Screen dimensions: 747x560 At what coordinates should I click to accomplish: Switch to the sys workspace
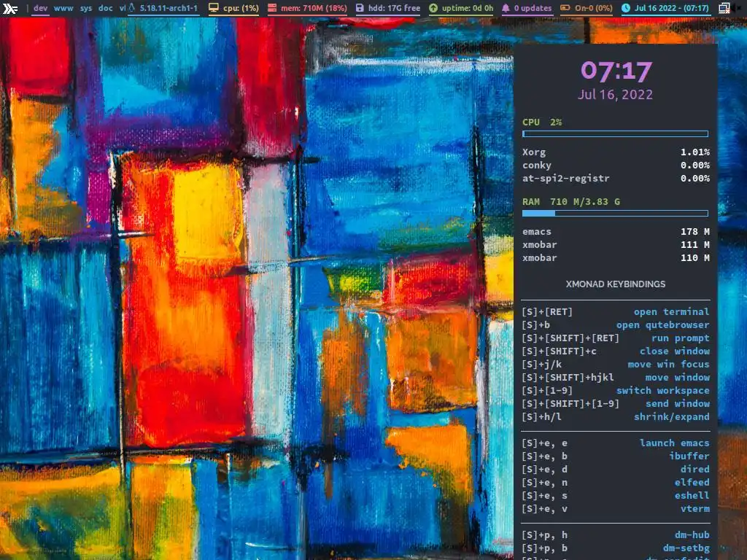point(86,8)
